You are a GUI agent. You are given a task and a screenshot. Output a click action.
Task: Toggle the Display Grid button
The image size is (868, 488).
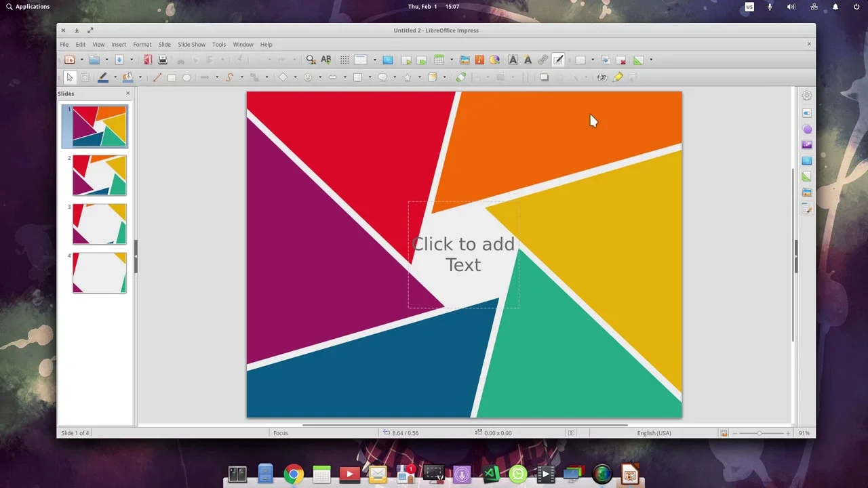[x=344, y=60]
